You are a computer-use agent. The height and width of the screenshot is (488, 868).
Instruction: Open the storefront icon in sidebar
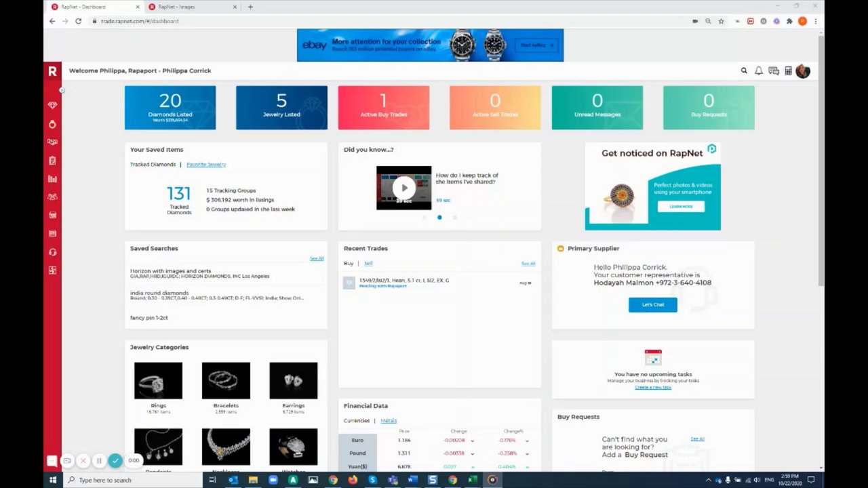tap(52, 216)
